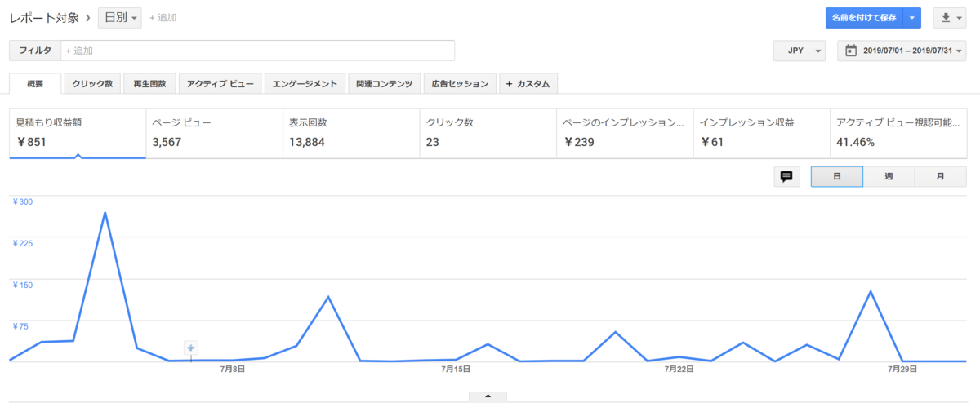Open the date range 2019/07/01 – 2019/07/31 dropdown
This screenshot has width=980, height=403.
point(902,51)
